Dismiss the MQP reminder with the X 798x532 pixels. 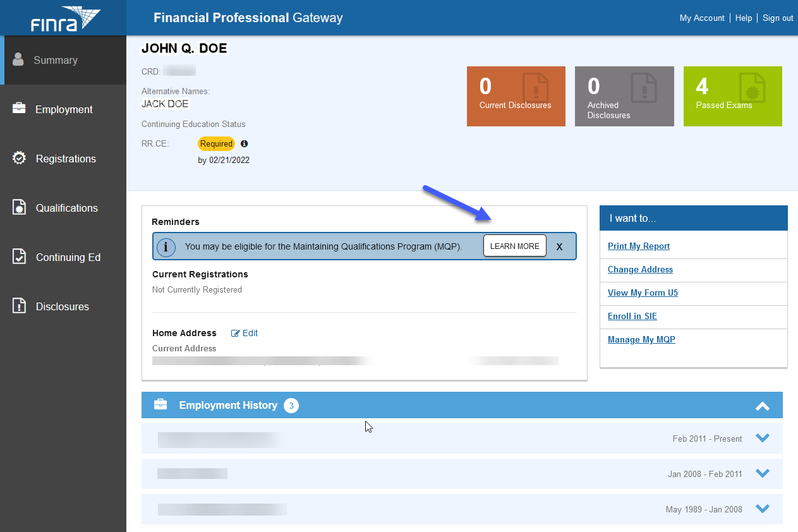click(559, 246)
